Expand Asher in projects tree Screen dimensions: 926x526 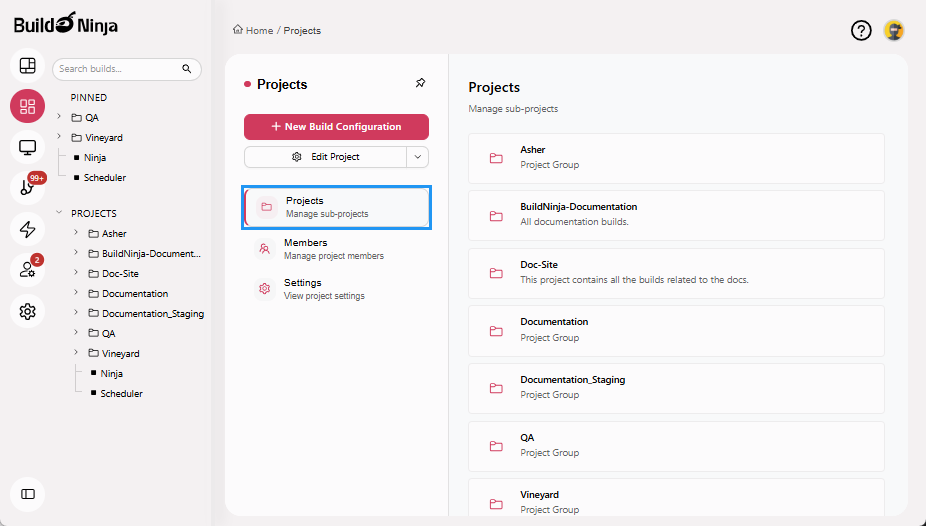pyautogui.click(x=76, y=233)
